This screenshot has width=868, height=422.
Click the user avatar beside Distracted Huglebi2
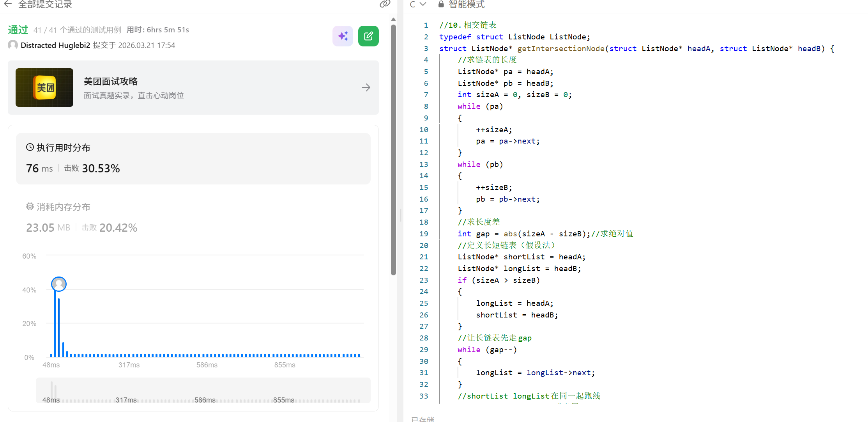tap(13, 45)
